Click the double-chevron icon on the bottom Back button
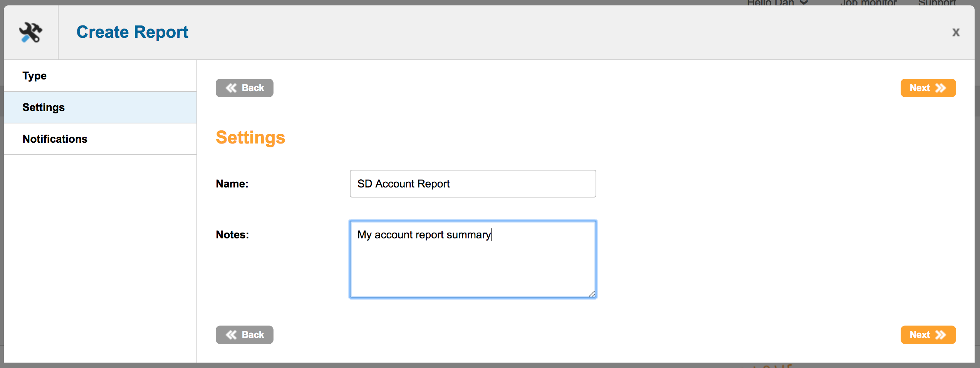This screenshot has width=980, height=368. tap(231, 335)
